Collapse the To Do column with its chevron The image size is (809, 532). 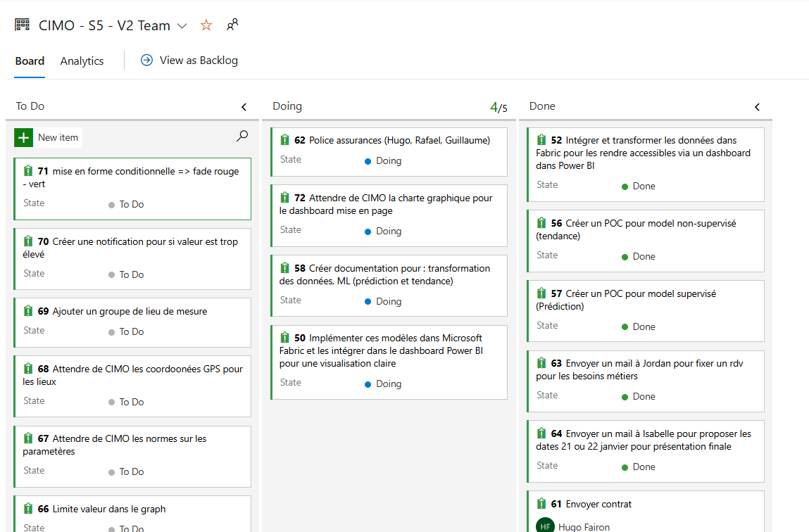tap(244, 107)
